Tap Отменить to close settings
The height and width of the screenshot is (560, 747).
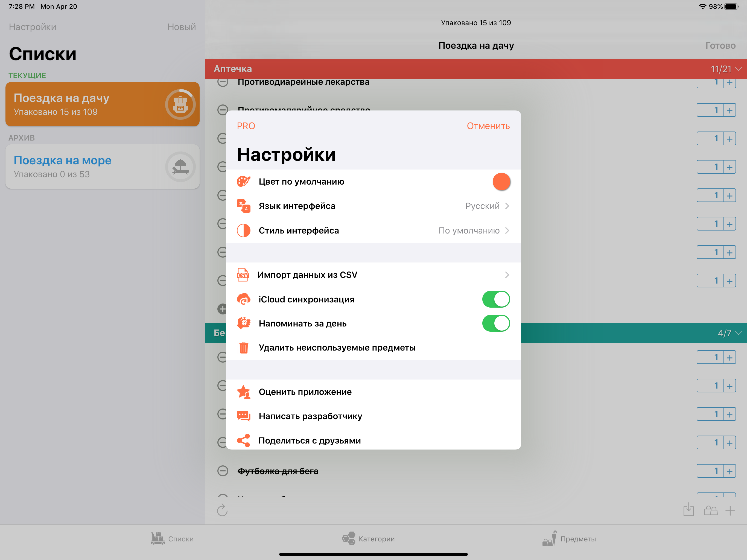coord(488,126)
